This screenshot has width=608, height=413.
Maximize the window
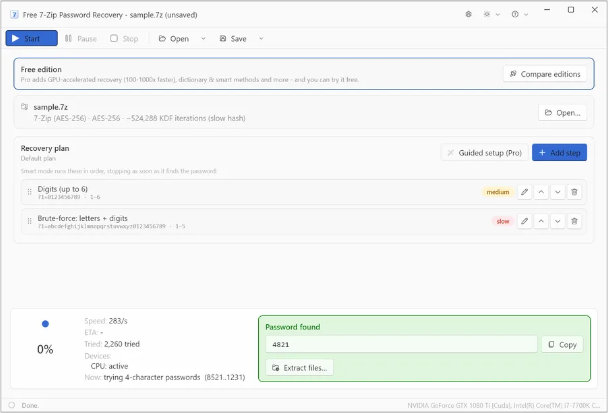click(571, 10)
